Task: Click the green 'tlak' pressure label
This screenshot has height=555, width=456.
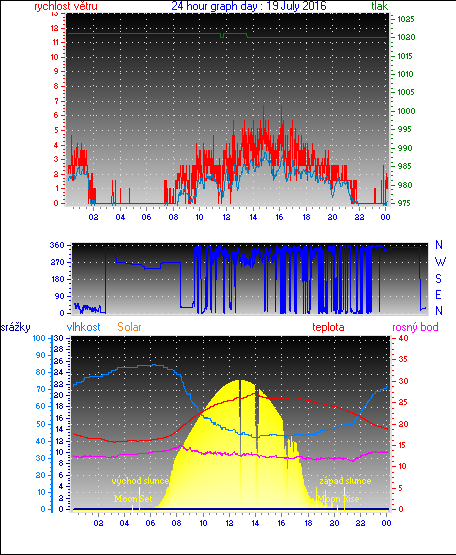Action: point(380,6)
